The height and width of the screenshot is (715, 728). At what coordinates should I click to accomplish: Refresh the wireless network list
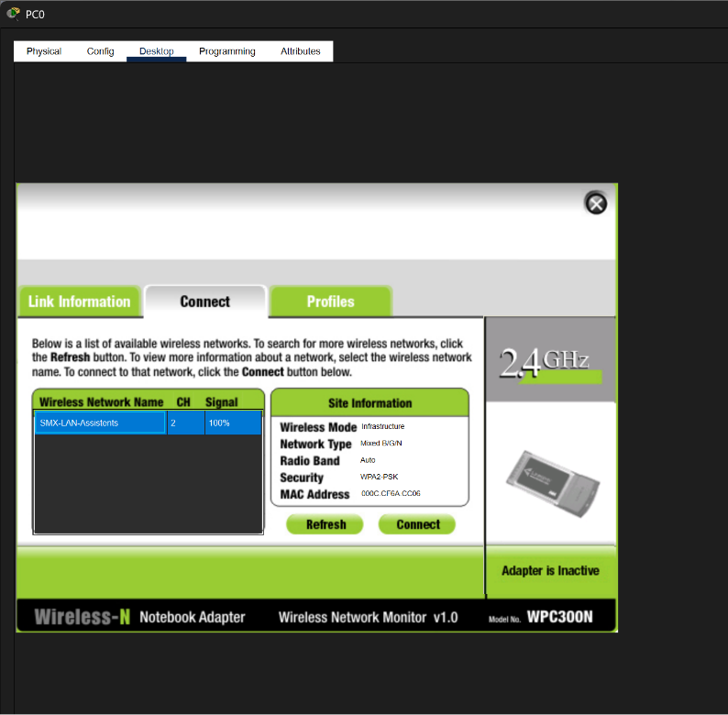[325, 524]
